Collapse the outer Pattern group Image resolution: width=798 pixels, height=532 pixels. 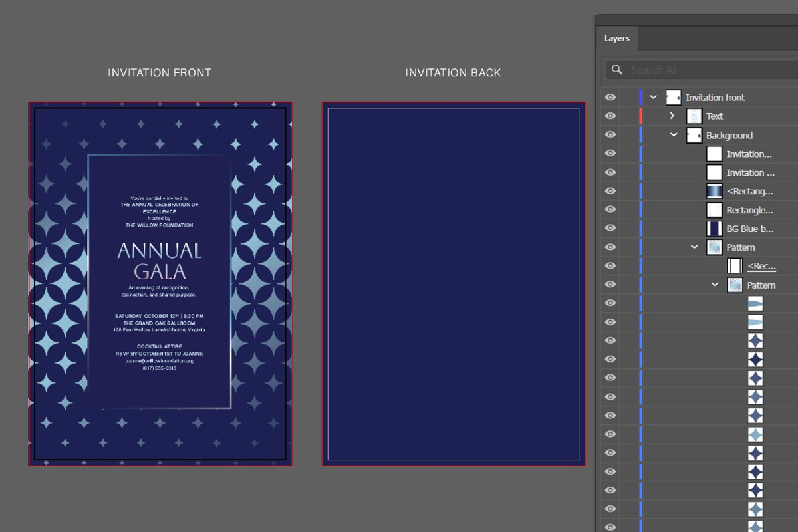pyautogui.click(x=694, y=247)
